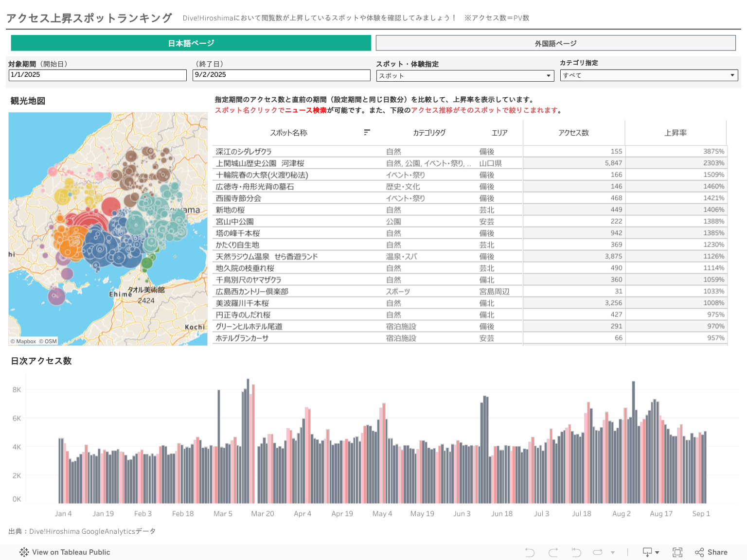The image size is (747, 560).
Task: Enter full screen mode via icon
Action: coord(677,552)
